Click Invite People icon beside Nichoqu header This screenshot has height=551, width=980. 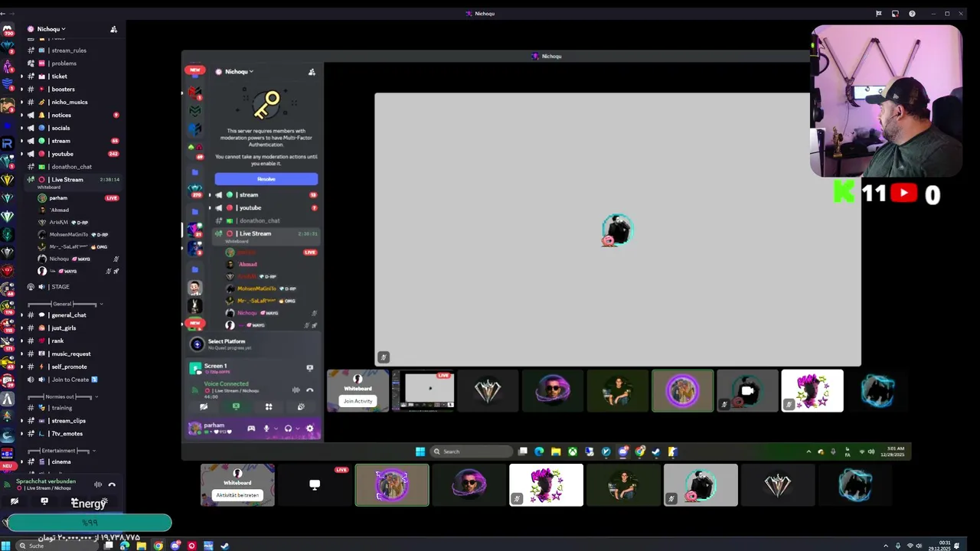113,29
